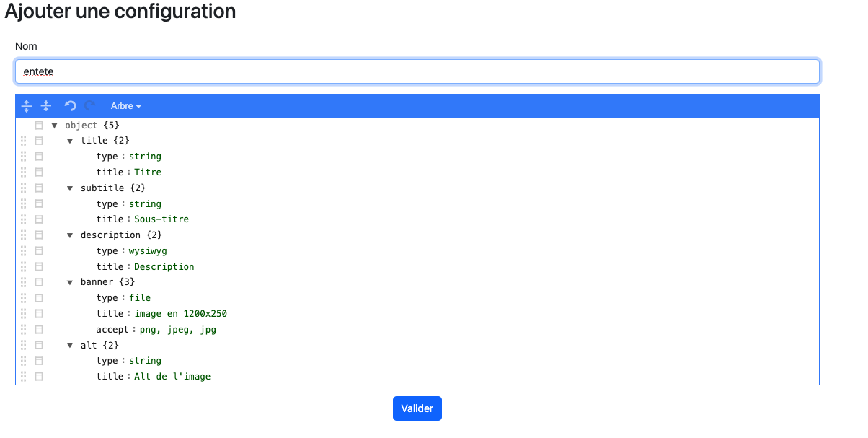Click the wysiwyg value of description type

coord(148,251)
